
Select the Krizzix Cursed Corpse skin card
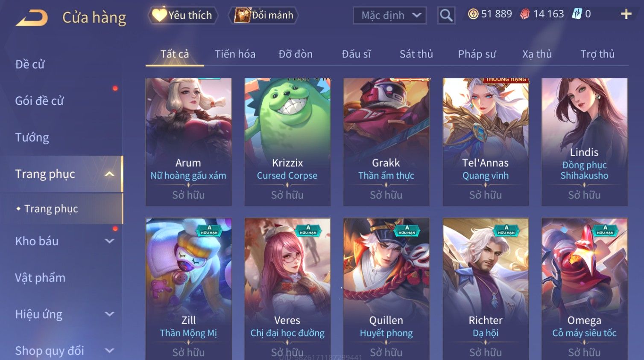click(x=287, y=142)
